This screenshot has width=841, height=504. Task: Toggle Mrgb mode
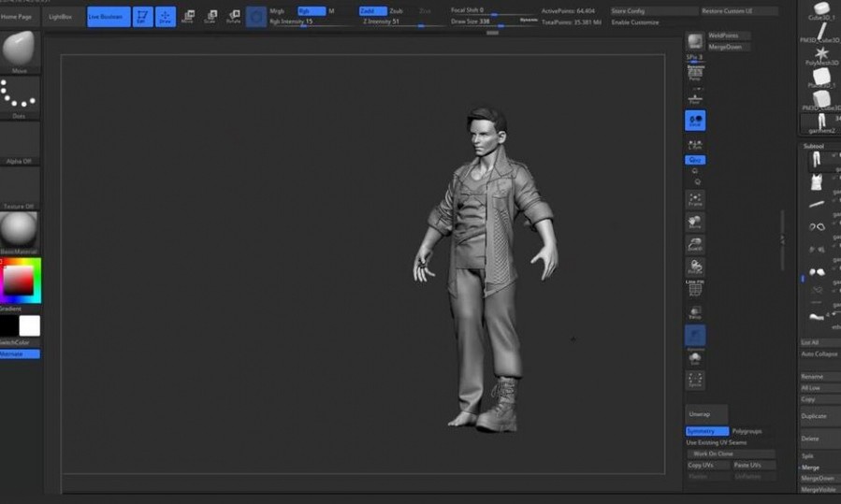[x=277, y=10]
